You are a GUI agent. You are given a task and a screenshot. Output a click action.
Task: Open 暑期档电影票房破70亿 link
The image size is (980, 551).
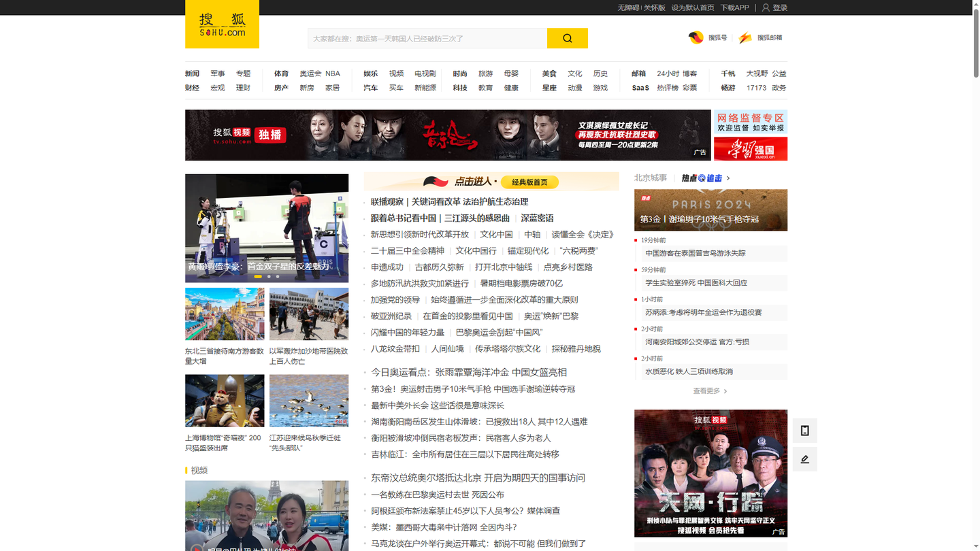521,283
